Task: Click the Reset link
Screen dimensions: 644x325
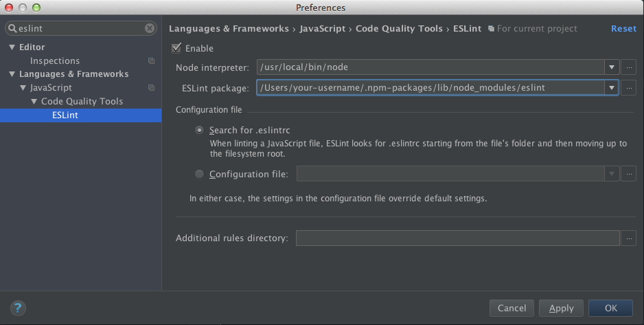Action: click(623, 28)
